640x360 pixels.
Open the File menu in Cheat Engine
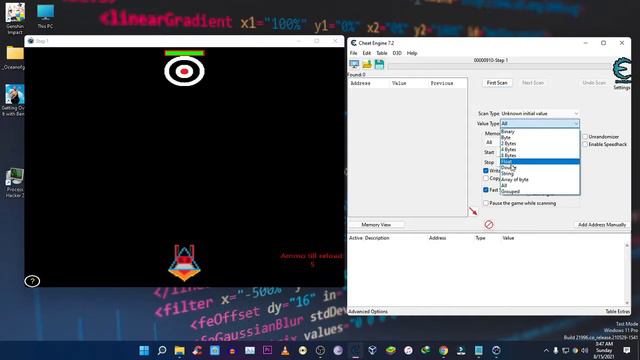(x=353, y=53)
